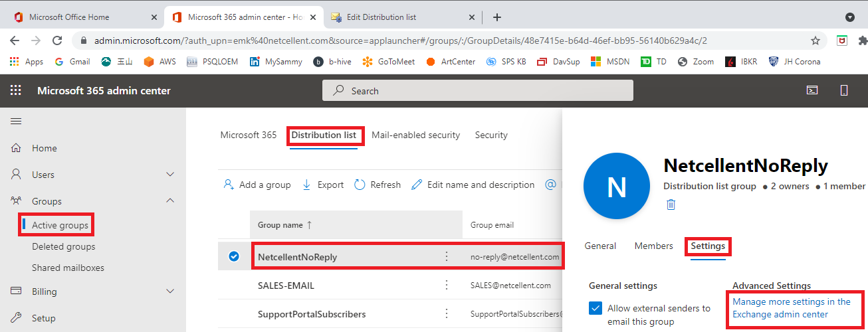This screenshot has width=868, height=332.
Task: Click the Search input field
Action: point(477,90)
